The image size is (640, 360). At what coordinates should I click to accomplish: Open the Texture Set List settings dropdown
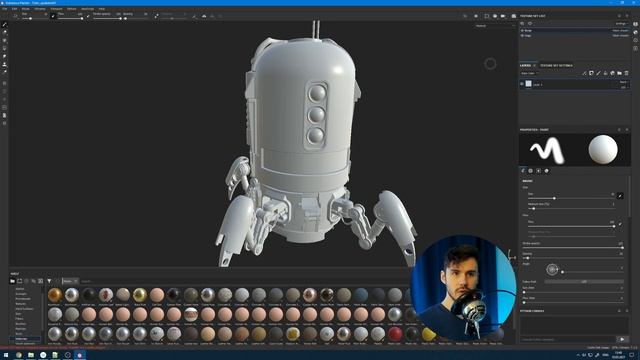[622, 24]
